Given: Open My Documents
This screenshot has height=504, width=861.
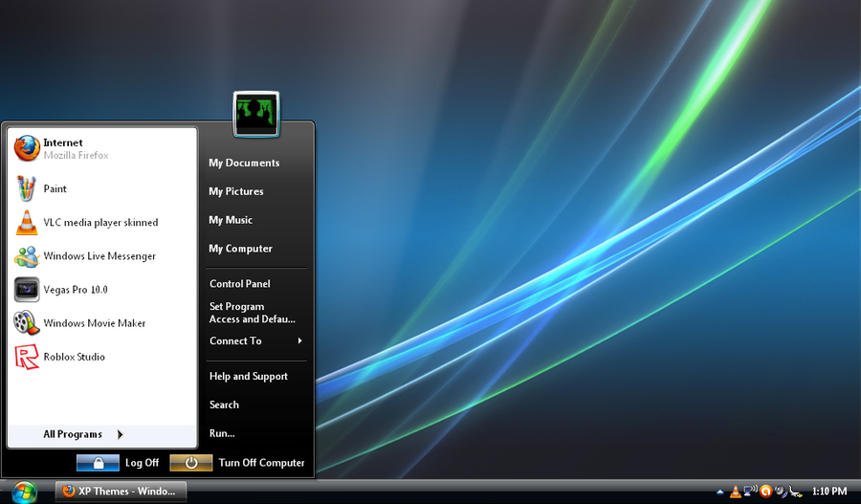Looking at the screenshot, I should click(244, 163).
